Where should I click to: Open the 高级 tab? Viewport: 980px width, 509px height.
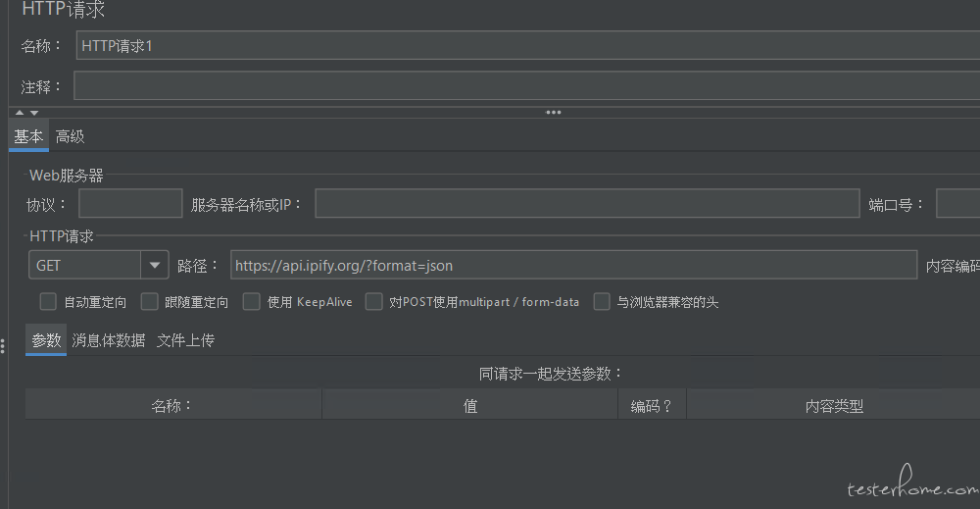coord(71,137)
